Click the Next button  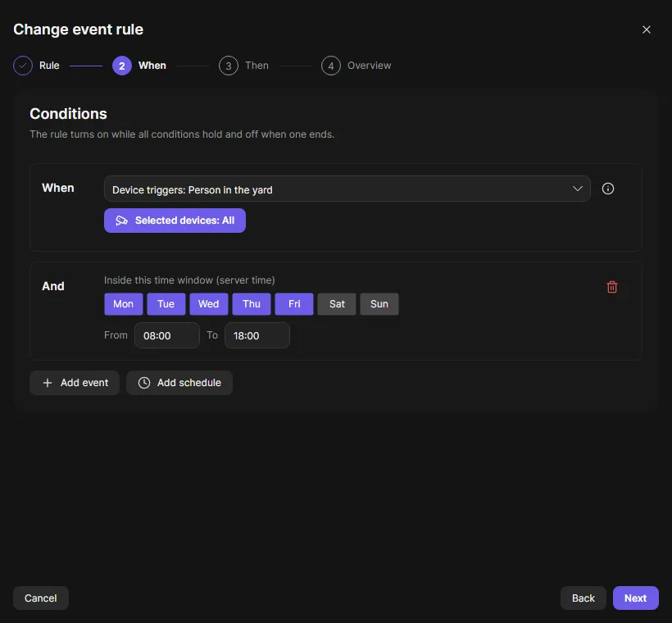636,598
